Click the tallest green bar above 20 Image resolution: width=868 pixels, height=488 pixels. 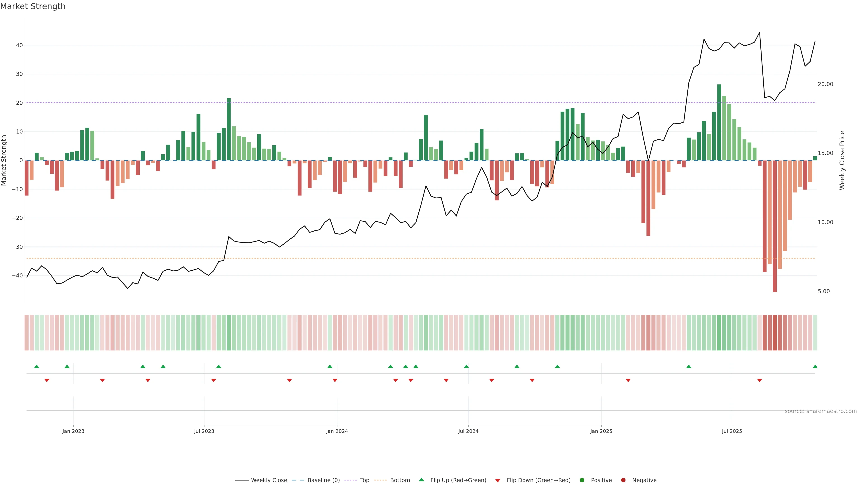click(719, 122)
